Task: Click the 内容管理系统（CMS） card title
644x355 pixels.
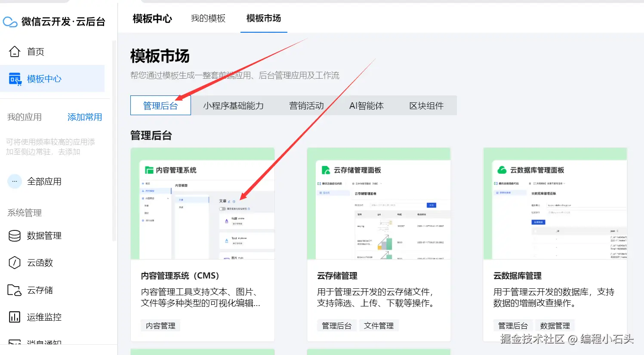Action: (180, 276)
